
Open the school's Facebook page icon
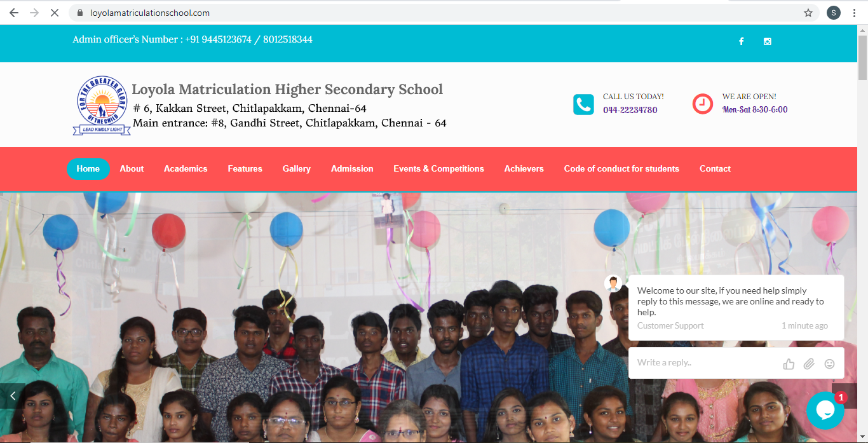click(x=741, y=41)
